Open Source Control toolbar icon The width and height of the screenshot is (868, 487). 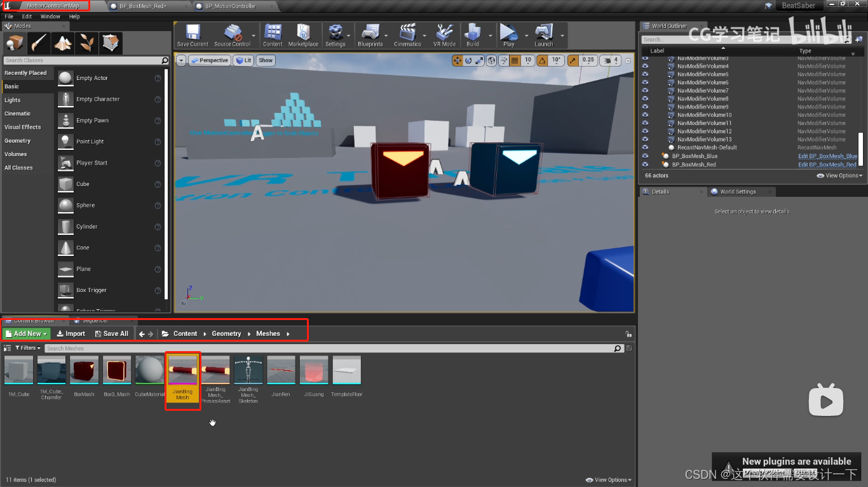232,36
